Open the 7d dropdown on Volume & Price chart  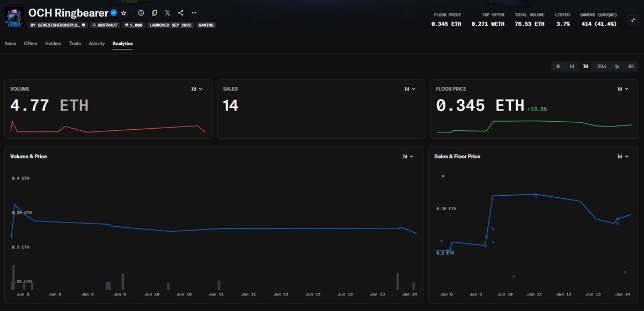(x=408, y=157)
